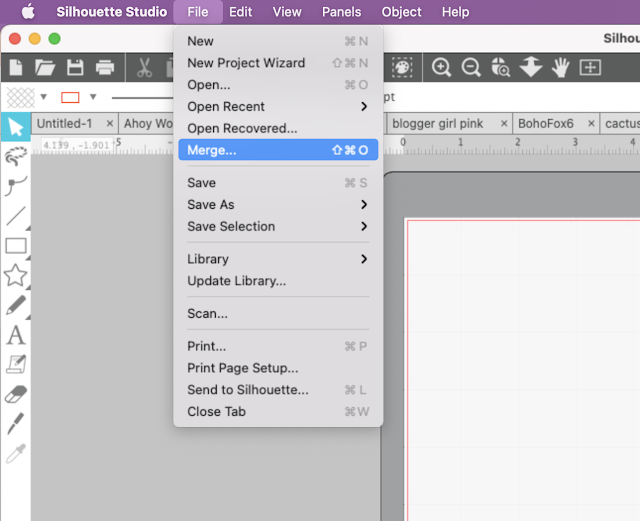Screen dimensions: 640x521
Task: Choose the Select arrow tool
Action: pyautogui.click(x=16, y=127)
